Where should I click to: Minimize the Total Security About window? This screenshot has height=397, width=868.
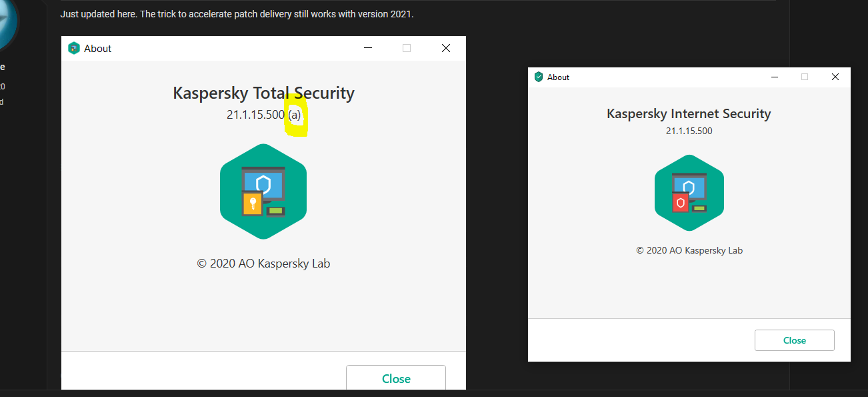[x=367, y=48]
